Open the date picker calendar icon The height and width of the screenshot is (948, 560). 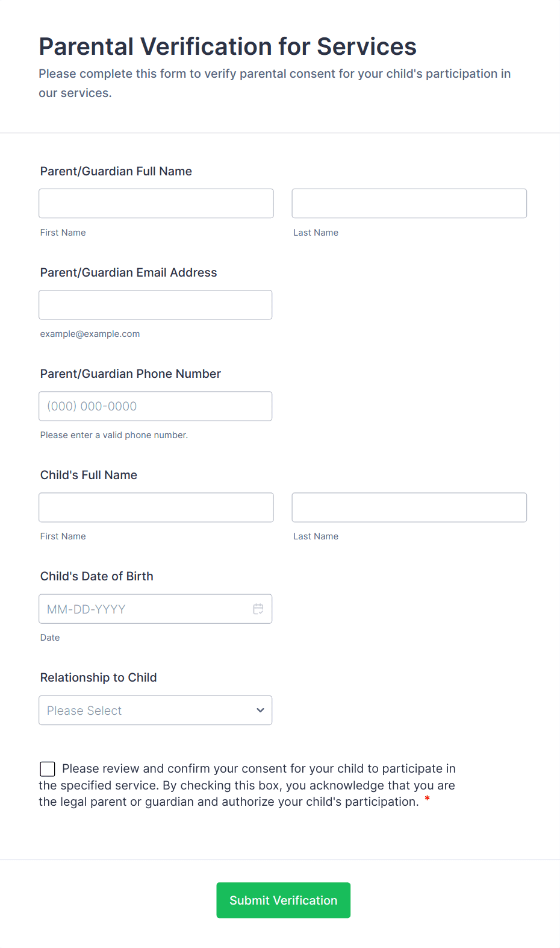258,609
